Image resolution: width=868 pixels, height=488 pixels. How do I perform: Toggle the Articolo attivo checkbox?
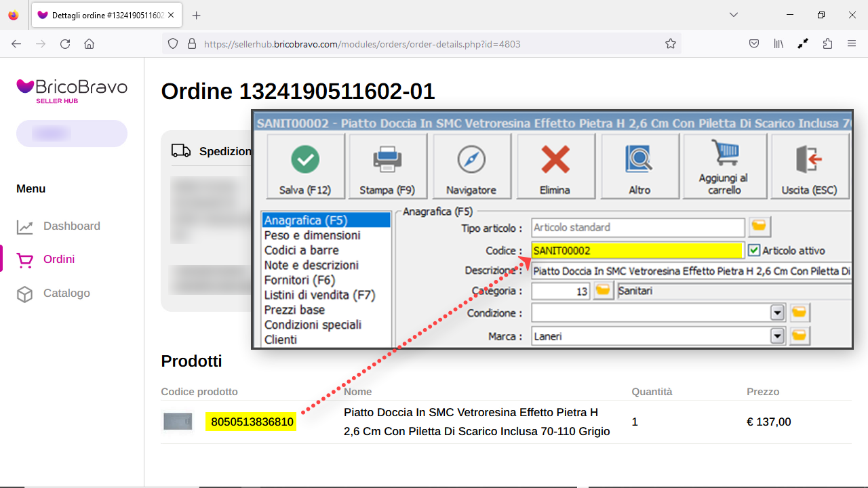753,250
